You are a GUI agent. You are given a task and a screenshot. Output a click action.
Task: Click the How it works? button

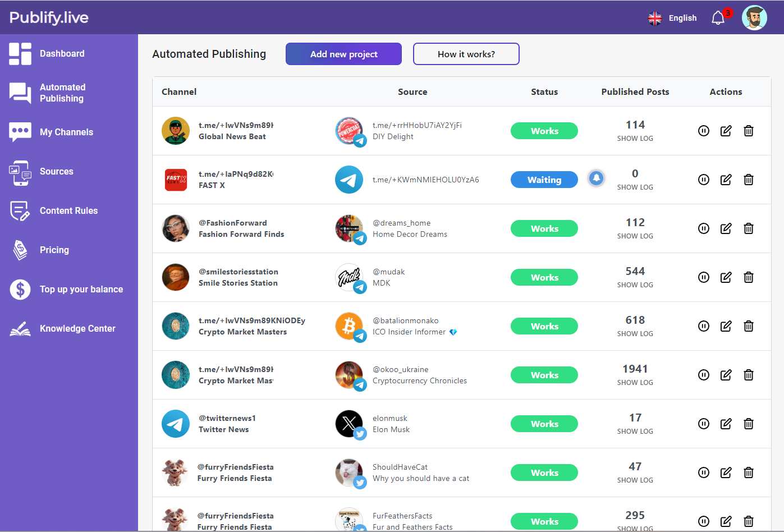pyautogui.click(x=466, y=54)
